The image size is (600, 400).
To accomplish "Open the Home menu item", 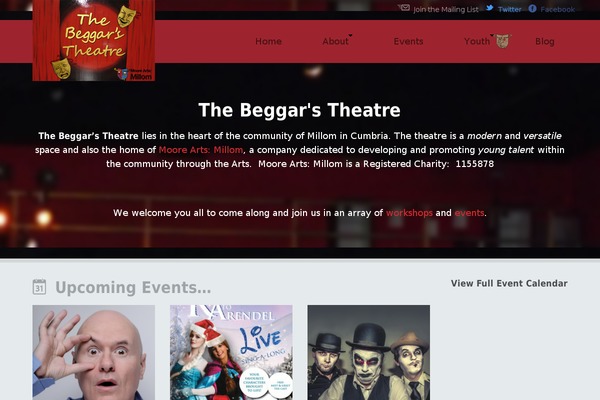I will (x=268, y=41).
